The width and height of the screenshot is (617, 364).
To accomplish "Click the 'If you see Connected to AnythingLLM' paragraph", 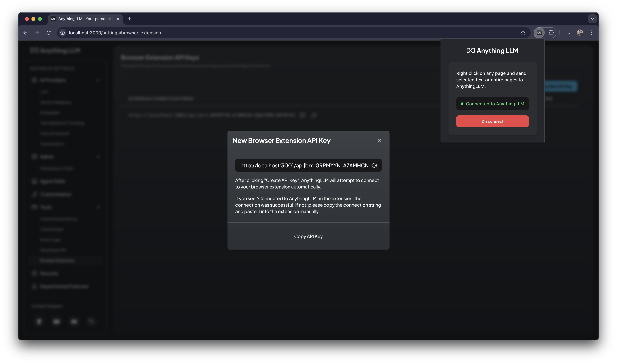I will coord(308,205).
